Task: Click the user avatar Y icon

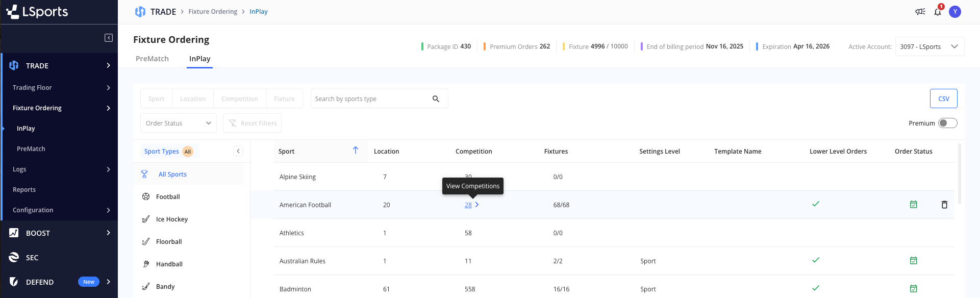Action: (x=955, y=12)
